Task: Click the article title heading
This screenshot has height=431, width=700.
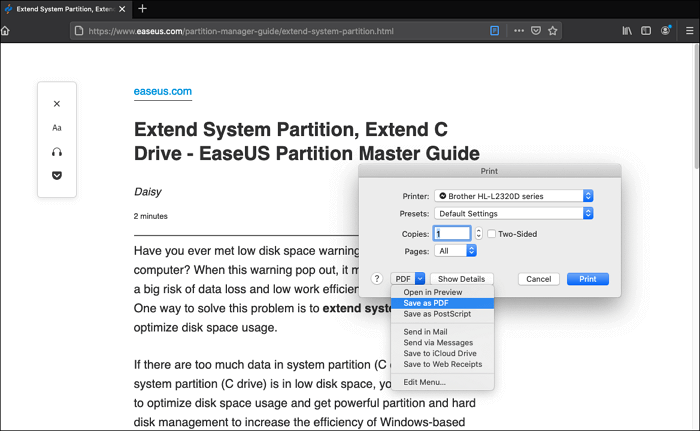Action: pos(307,142)
